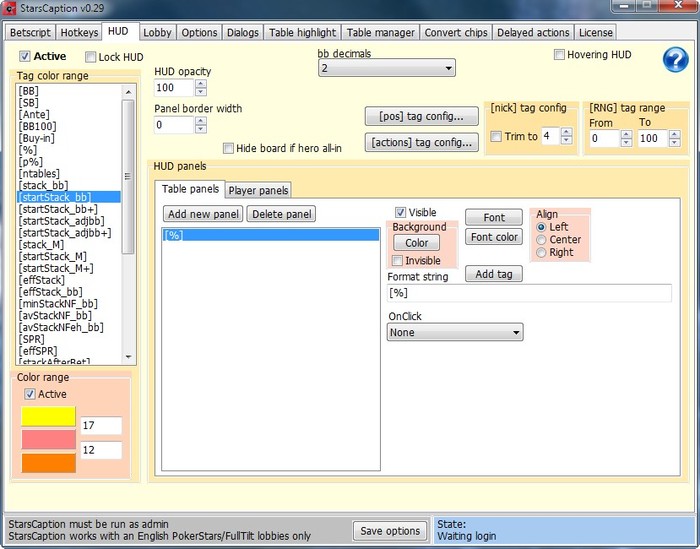Switch to the Table manager tab
Image resolution: width=700 pixels, height=549 pixels.
(380, 33)
